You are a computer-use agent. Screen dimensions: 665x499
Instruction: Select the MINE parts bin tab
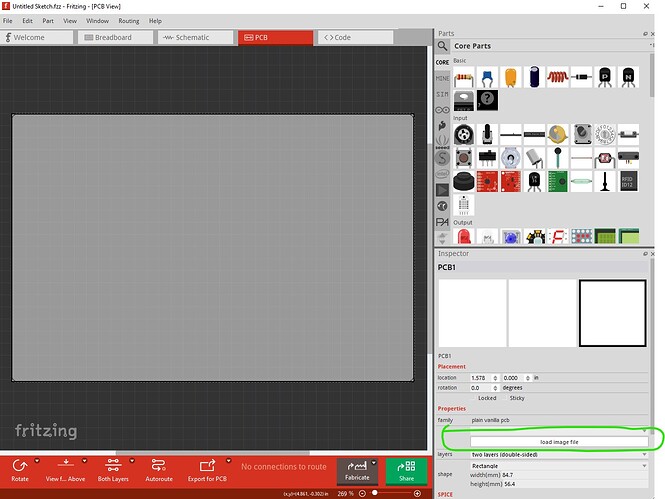[442, 78]
